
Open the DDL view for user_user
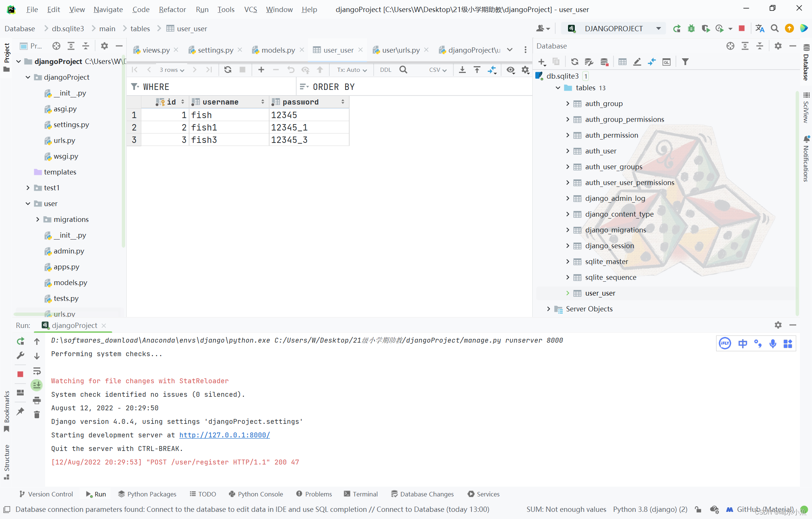coord(385,70)
